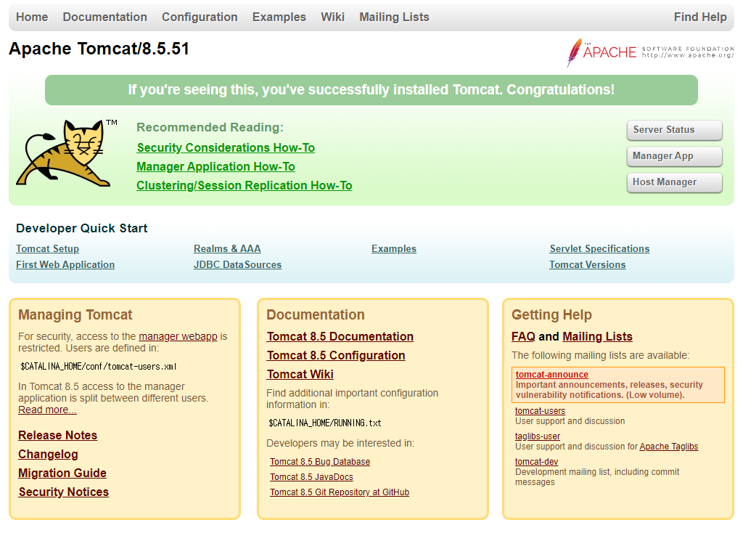The image size is (756, 541).
Task: Click the Apache Tomcat/8.5.51 heading
Action: tap(99, 49)
